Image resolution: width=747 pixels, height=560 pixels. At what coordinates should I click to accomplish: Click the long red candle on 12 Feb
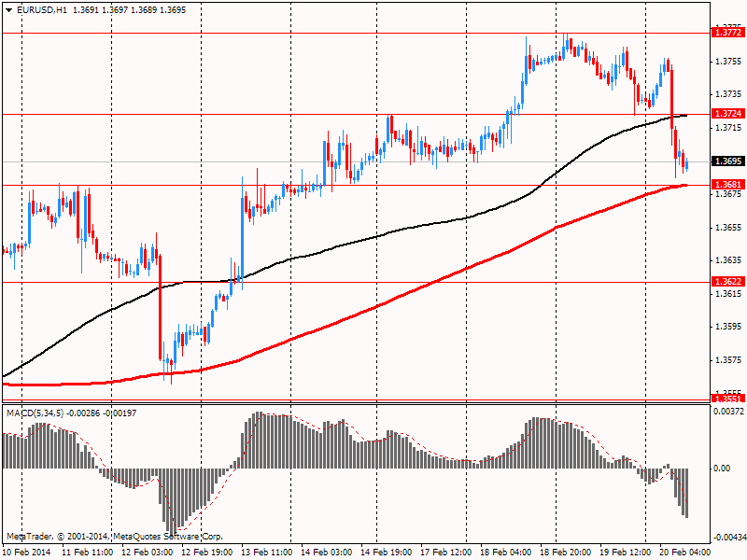click(x=160, y=308)
